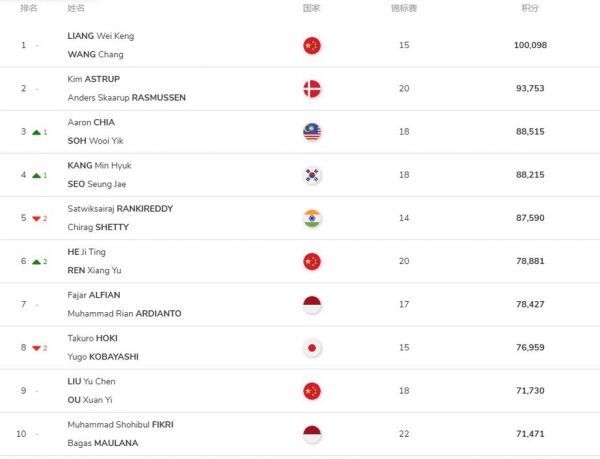This screenshot has width=600, height=459.
Task: Click green up arrow at rank 6
Action: pyautogui.click(x=36, y=262)
